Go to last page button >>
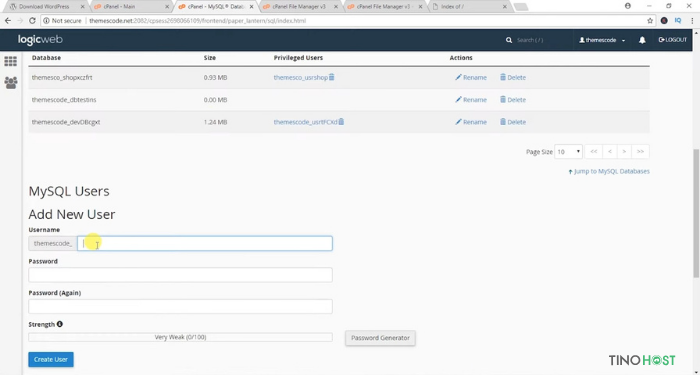 640,152
